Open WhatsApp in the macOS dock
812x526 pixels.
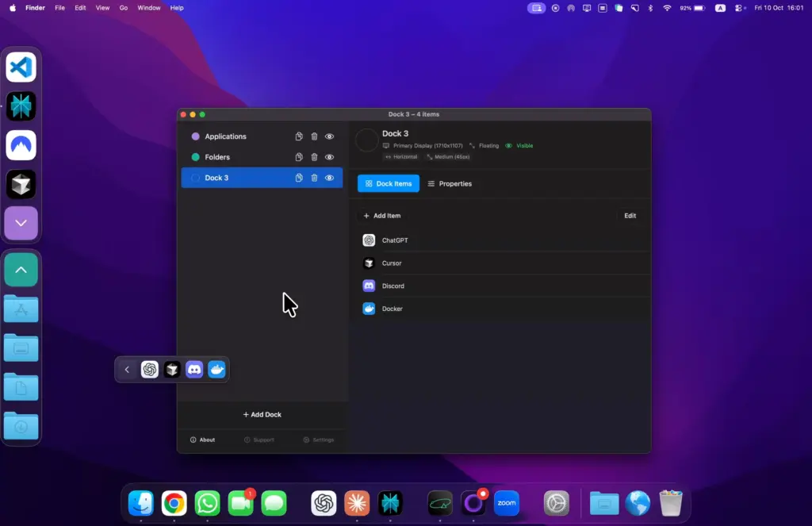coord(207,503)
